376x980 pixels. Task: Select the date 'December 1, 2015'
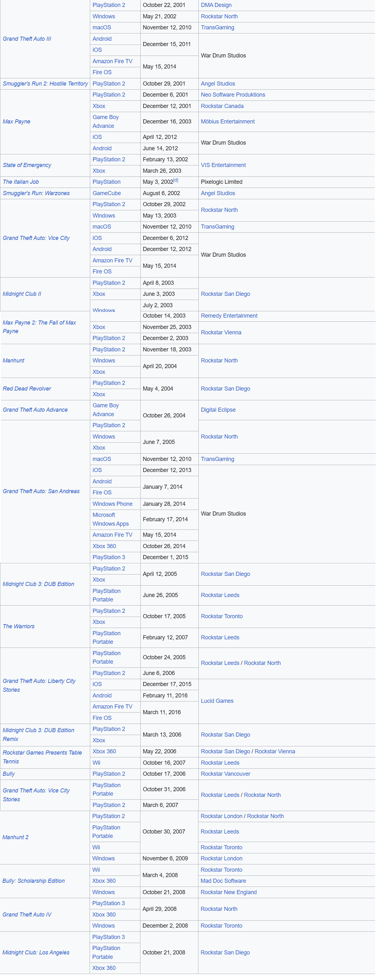point(165,557)
